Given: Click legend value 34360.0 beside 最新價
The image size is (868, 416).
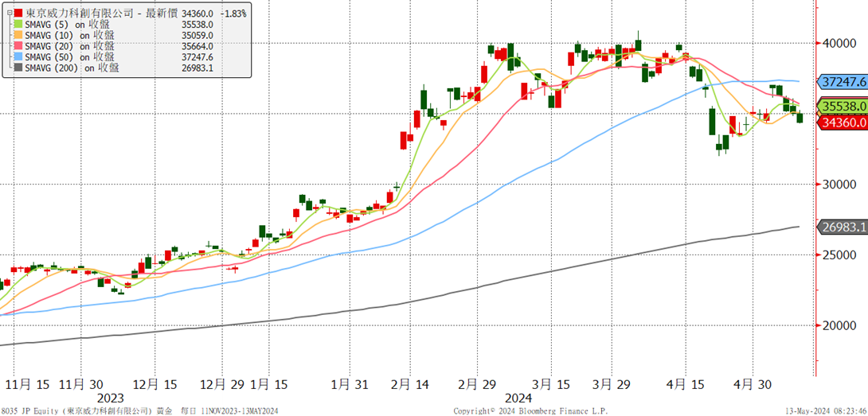Looking at the screenshot, I should point(197,13).
